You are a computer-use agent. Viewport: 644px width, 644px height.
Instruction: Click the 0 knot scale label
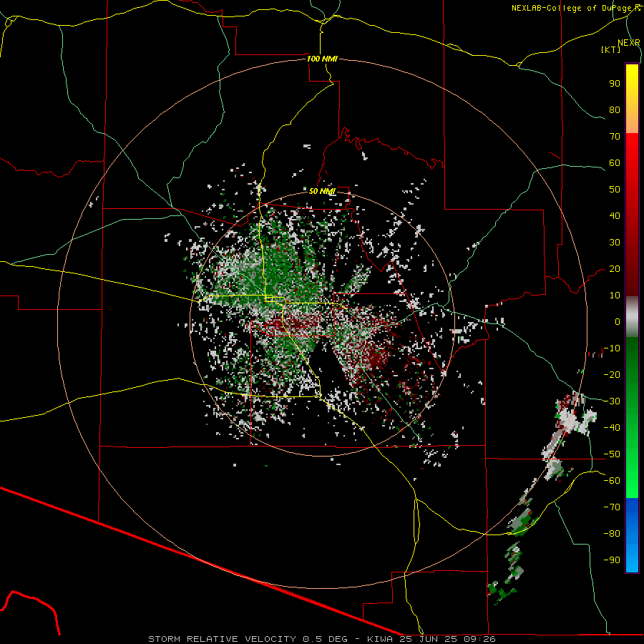(618, 321)
